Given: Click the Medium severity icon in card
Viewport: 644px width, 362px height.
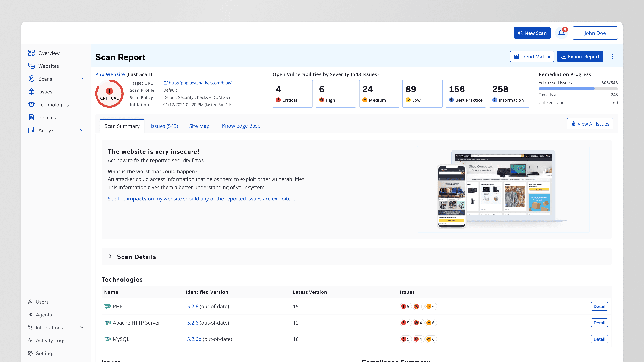Looking at the screenshot, I should (365, 100).
